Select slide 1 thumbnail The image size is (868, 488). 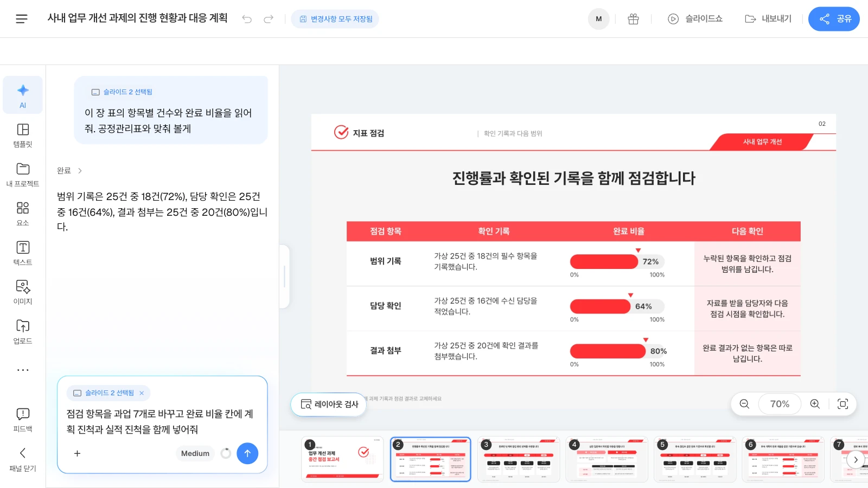coord(342,459)
